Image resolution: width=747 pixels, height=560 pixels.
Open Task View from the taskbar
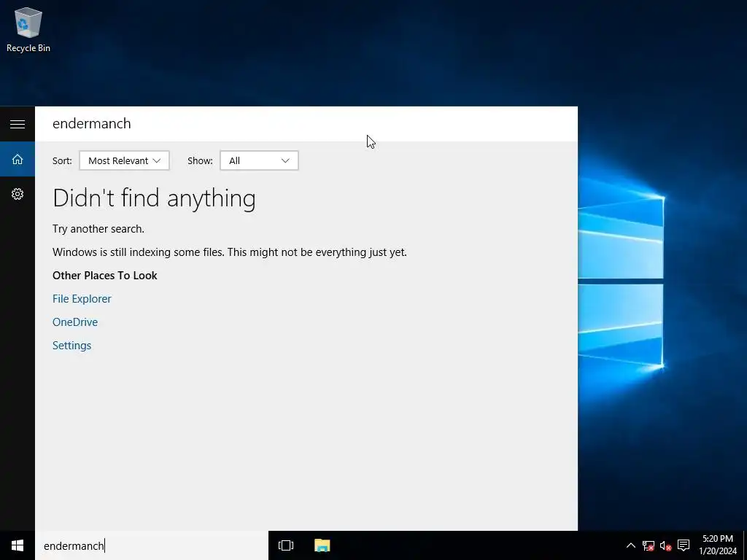tap(286, 545)
